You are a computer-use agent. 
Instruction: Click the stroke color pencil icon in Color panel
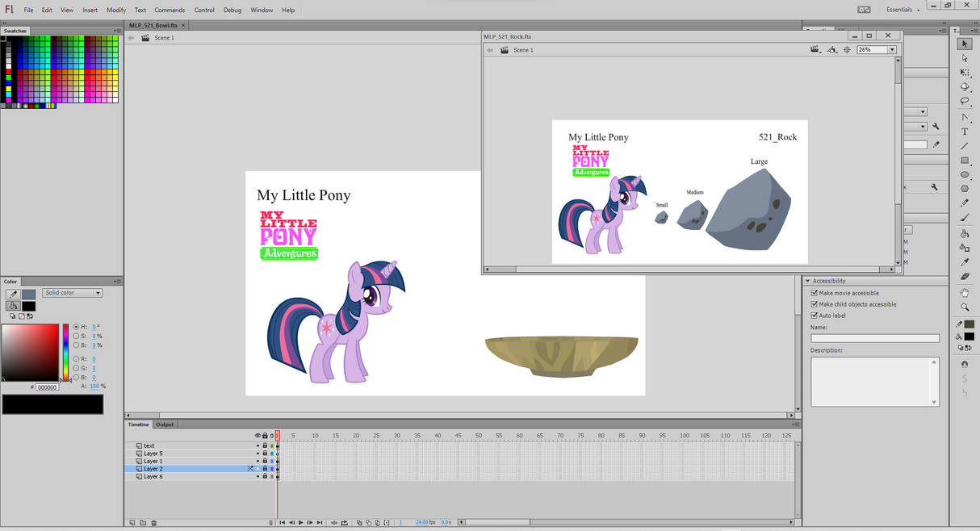13,295
